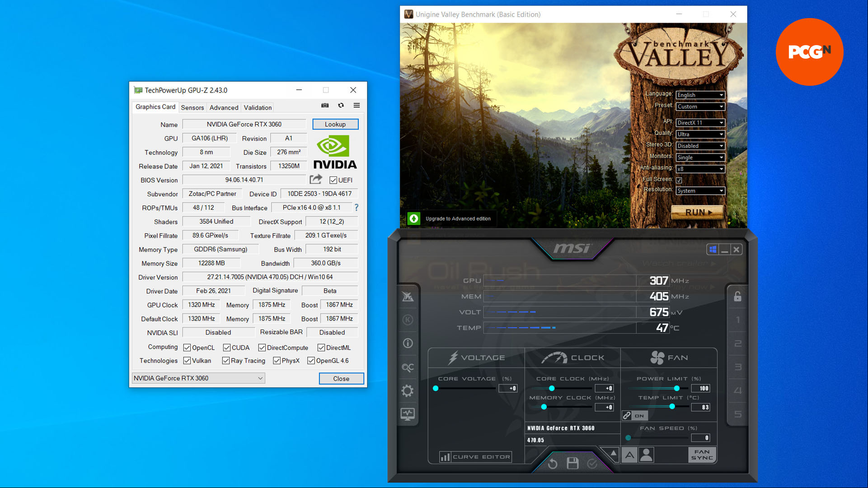Open the Resolution dropdown showing System

[x=700, y=191]
